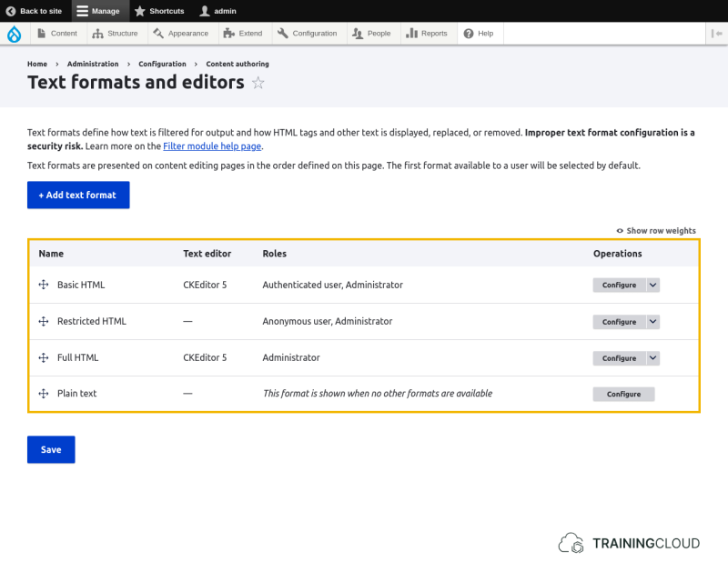The width and height of the screenshot is (728, 582).
Task: Configure the Full HTML format
Action: coord(620,358)
